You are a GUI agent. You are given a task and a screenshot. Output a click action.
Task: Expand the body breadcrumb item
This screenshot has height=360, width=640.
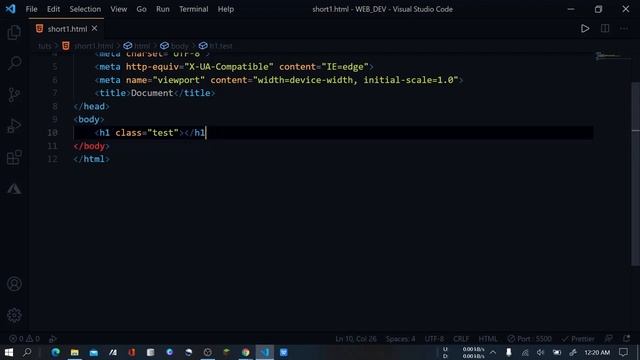175,46
